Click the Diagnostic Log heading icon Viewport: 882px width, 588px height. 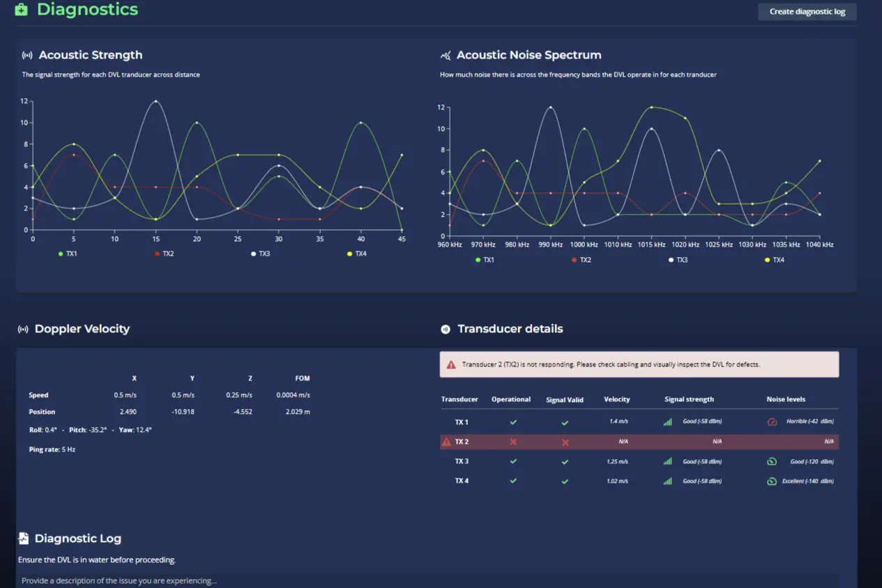24,539
